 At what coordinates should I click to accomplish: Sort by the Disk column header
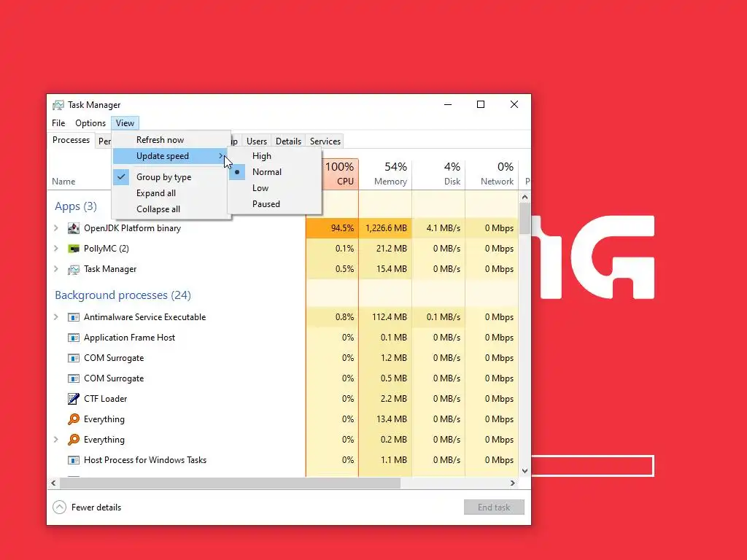coord(438,174)
